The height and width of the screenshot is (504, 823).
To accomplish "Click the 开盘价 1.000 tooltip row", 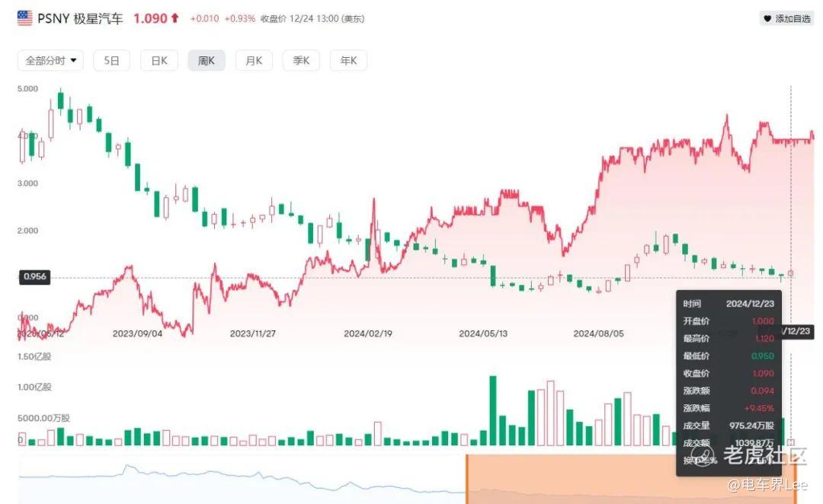I will click(x=729, y=321).
